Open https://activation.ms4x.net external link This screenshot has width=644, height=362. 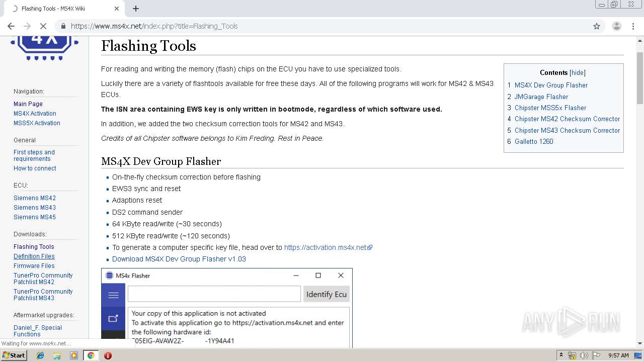tap(328, 247)
